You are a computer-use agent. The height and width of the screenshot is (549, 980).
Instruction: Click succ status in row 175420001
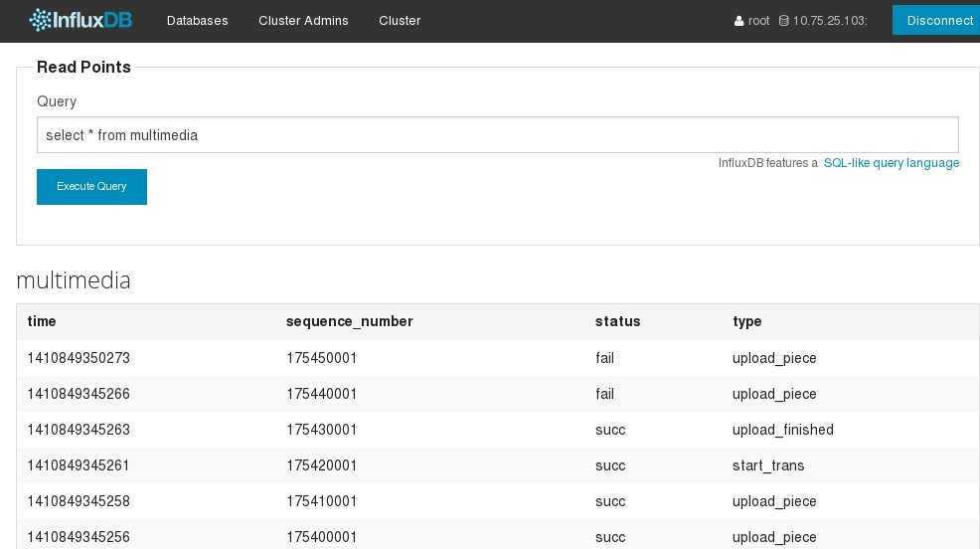click(x=610, y=465)
